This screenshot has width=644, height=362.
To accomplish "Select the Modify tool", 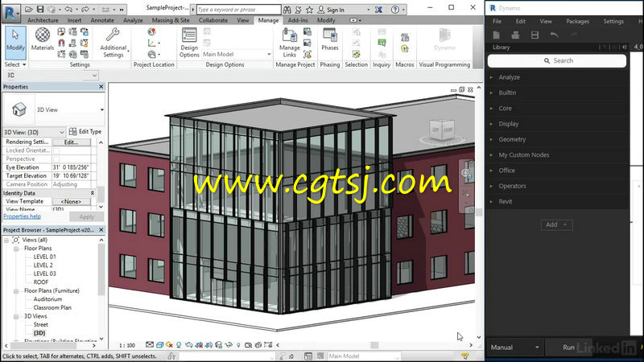I will 15,42.
